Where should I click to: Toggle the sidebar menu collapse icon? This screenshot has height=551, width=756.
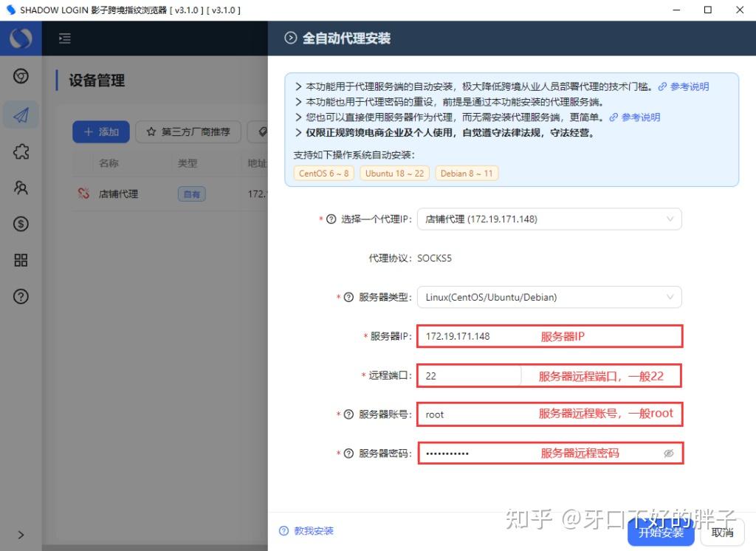(x=65, y=38)
